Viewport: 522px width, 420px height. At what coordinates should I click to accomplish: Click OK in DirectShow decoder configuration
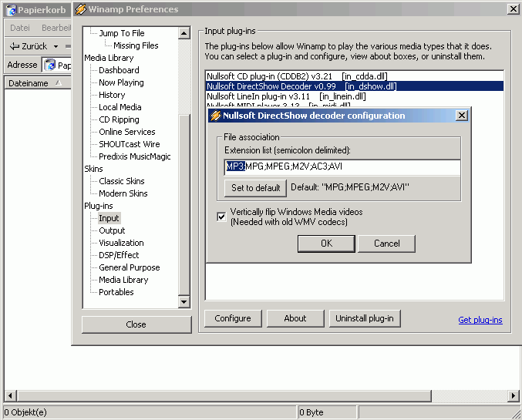326,244
